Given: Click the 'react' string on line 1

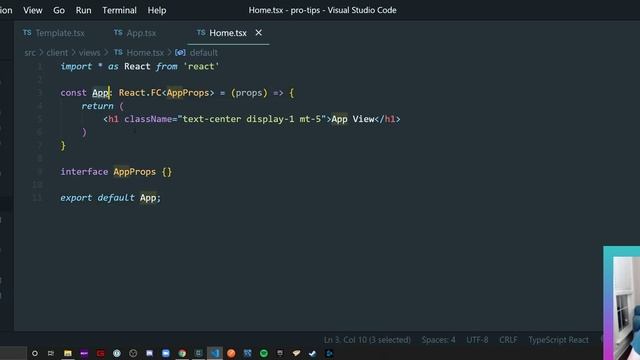Looking at the screenshot, I should coord(201,67).
